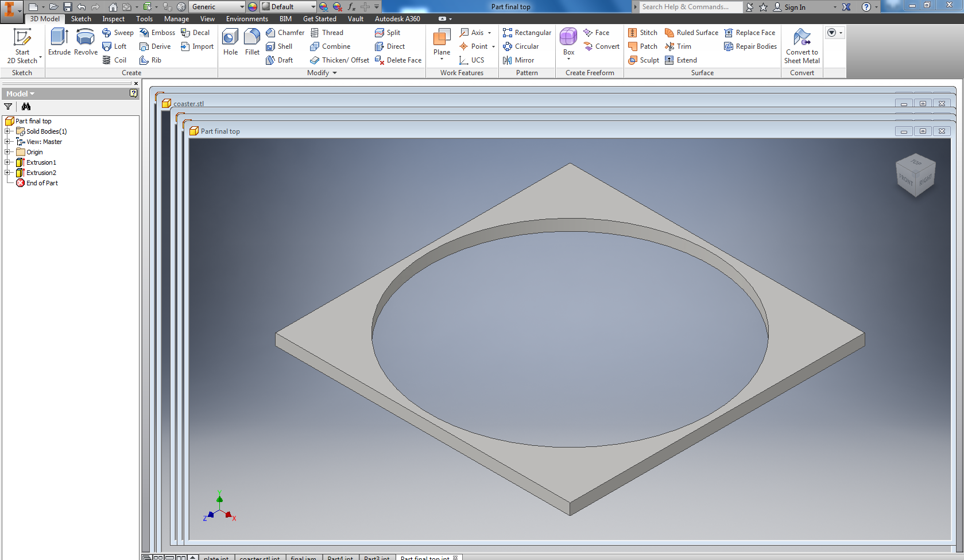The image size is (964, 560).
Task: Expand the Solid Bodies(1) node
Action: coord(7,131)
